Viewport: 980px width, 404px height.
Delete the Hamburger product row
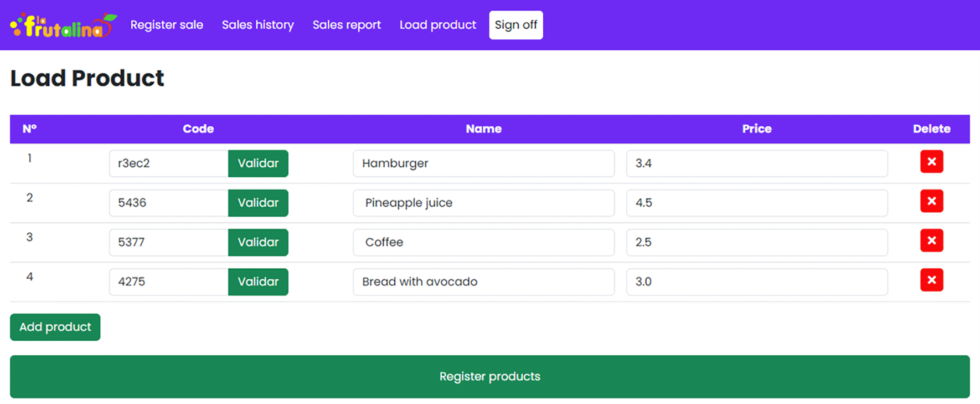pos(931,162)
